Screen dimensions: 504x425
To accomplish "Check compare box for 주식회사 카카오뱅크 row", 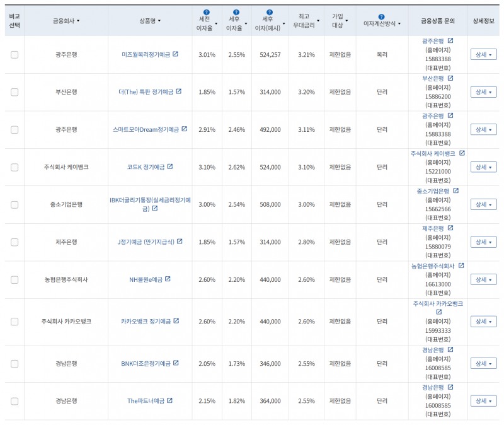I will pos(14,322).
